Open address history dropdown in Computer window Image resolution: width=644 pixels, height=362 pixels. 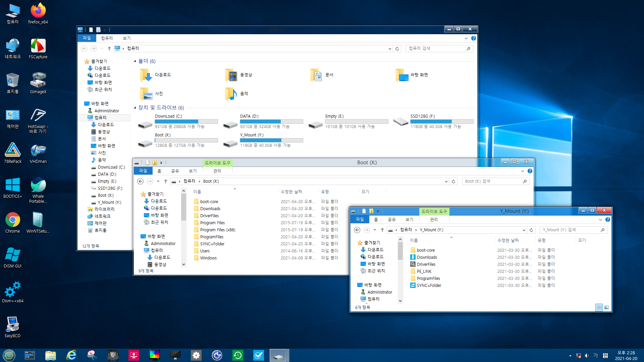click(390, 49)
